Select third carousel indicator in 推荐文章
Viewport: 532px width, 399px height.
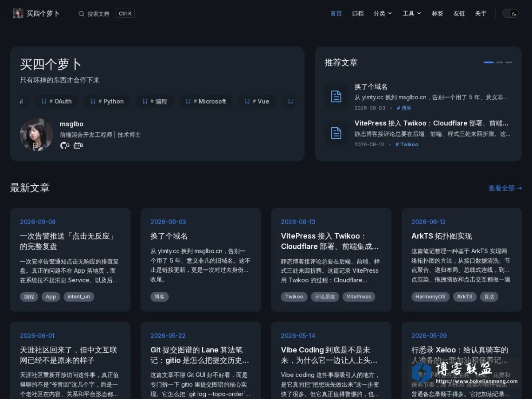509,63
